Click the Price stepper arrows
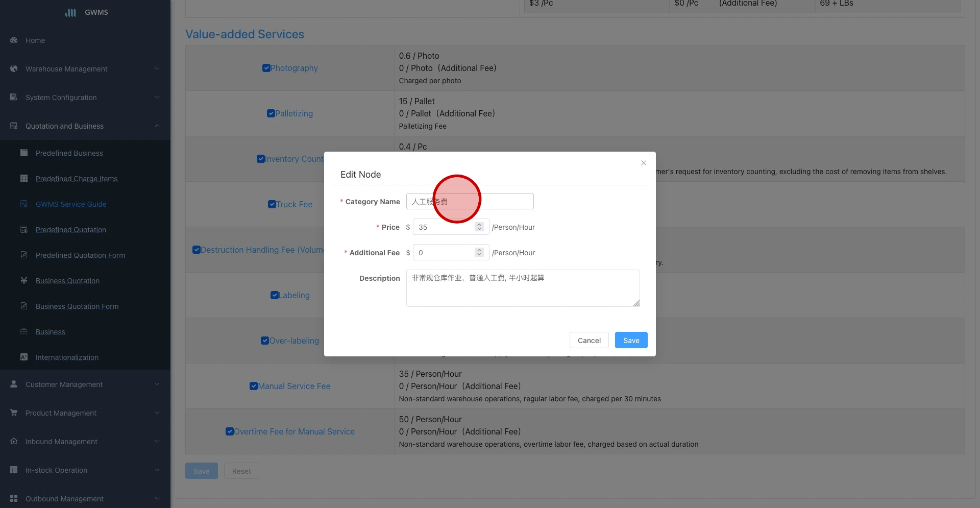The image size is (980, 508). pyautogui.click(x=479, y=227)
